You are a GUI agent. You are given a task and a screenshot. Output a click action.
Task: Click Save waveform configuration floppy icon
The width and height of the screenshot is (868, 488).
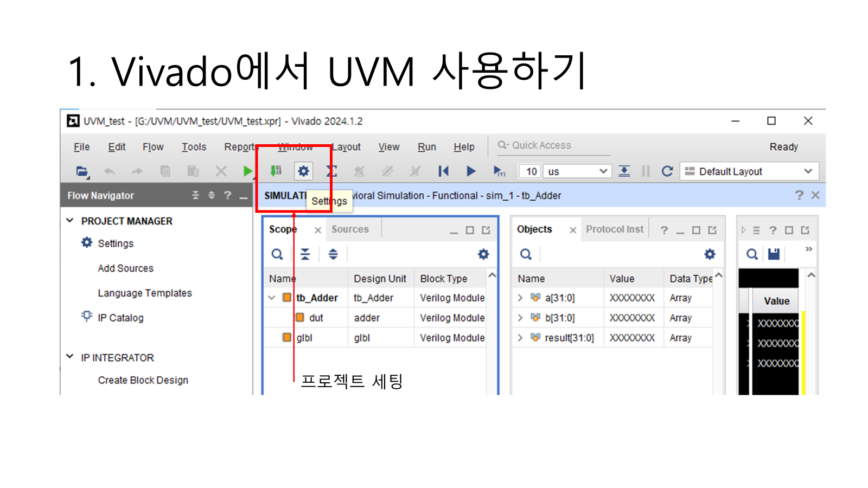tap(774, 254)
